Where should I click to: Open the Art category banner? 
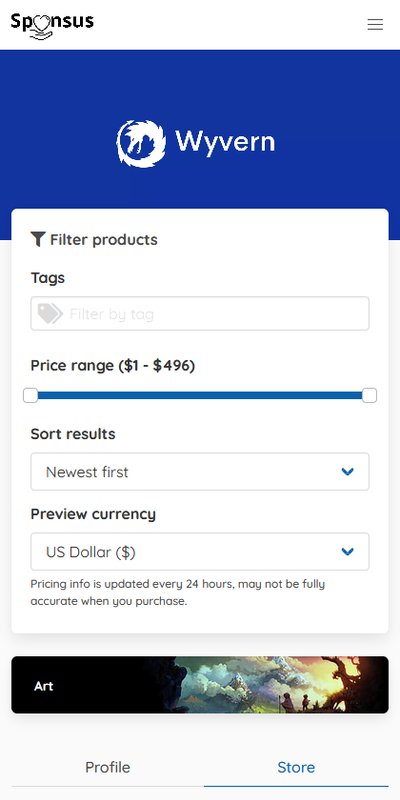click(200, 685)
